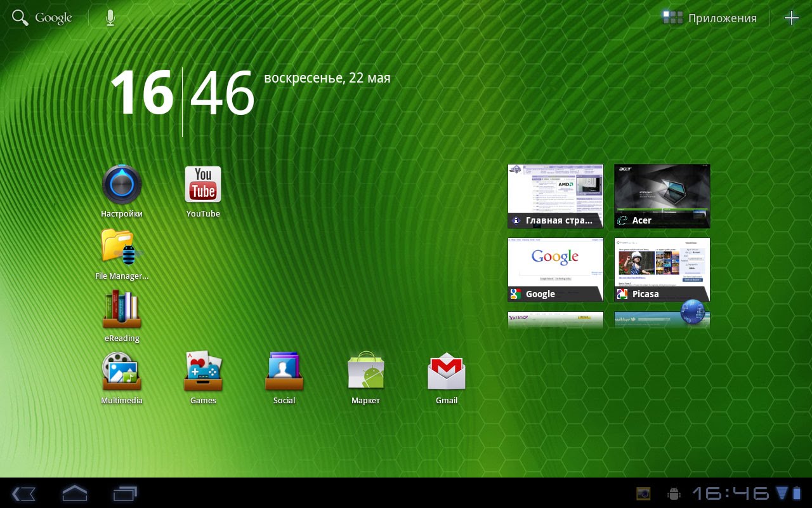Tap the Google search magnifier
This screenshot has width=812, height=508.
[x=19, y=17]
